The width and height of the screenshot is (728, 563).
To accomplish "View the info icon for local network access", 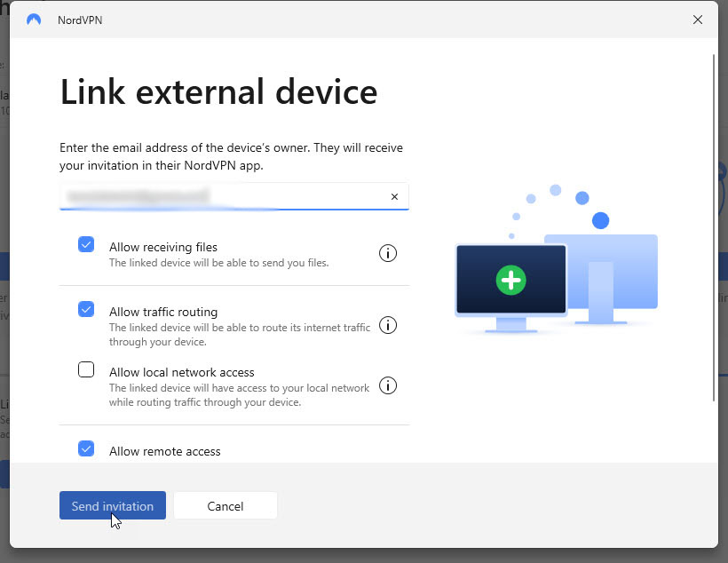I will point(388,385).
